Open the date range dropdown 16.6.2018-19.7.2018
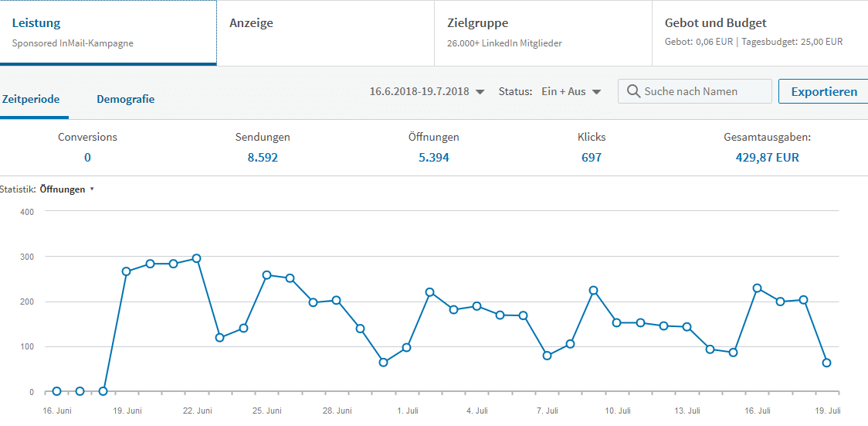 [x=426, y=91]
